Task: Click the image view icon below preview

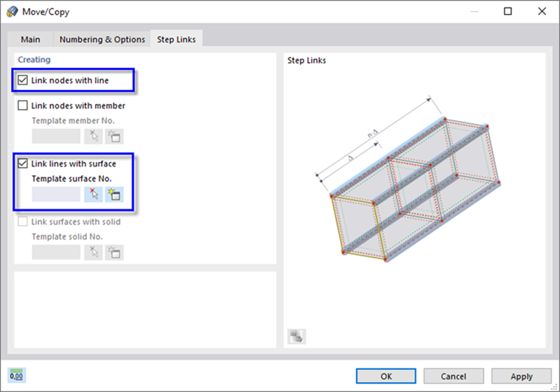Action: [296, 336]
